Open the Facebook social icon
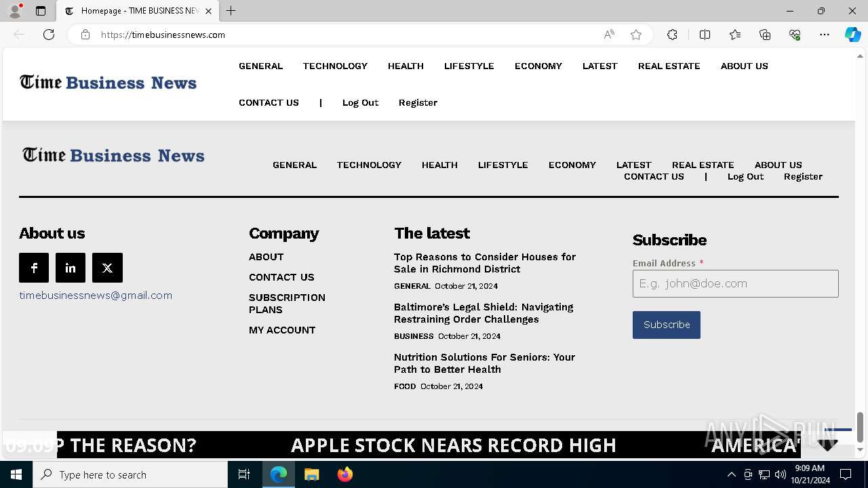This screenshot has width=868, height=488. point(34,268)
